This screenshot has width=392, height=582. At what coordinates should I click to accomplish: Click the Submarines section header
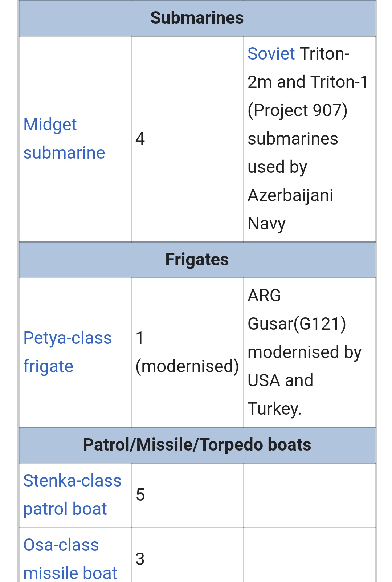pos(197,18)
